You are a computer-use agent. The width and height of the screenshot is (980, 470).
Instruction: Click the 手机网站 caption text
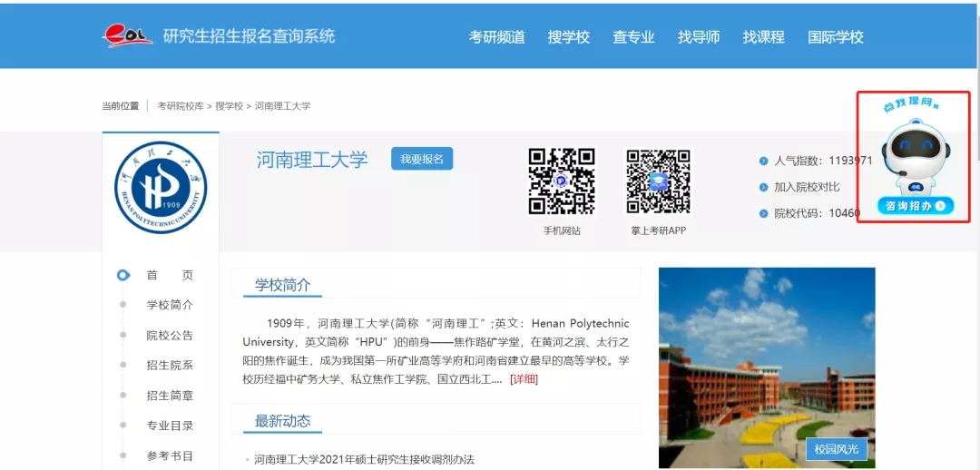[x=562, y=230]
